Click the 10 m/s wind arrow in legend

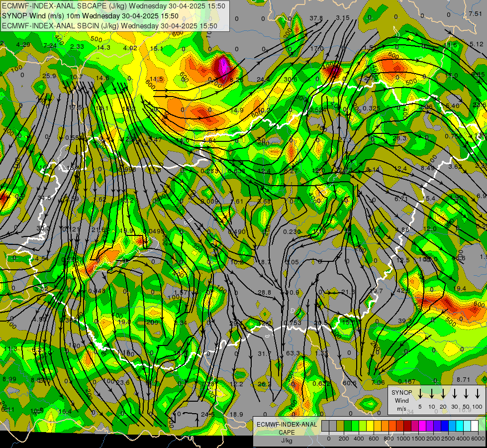click(432, 394)
